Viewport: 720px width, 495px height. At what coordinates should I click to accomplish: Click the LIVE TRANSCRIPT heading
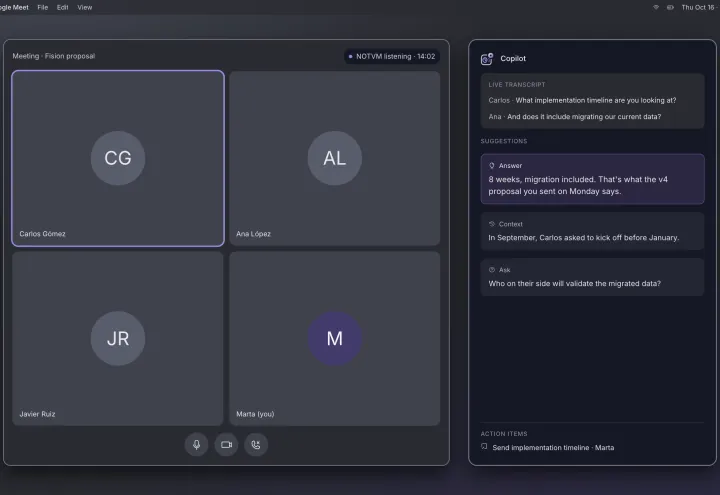[517, 84]
